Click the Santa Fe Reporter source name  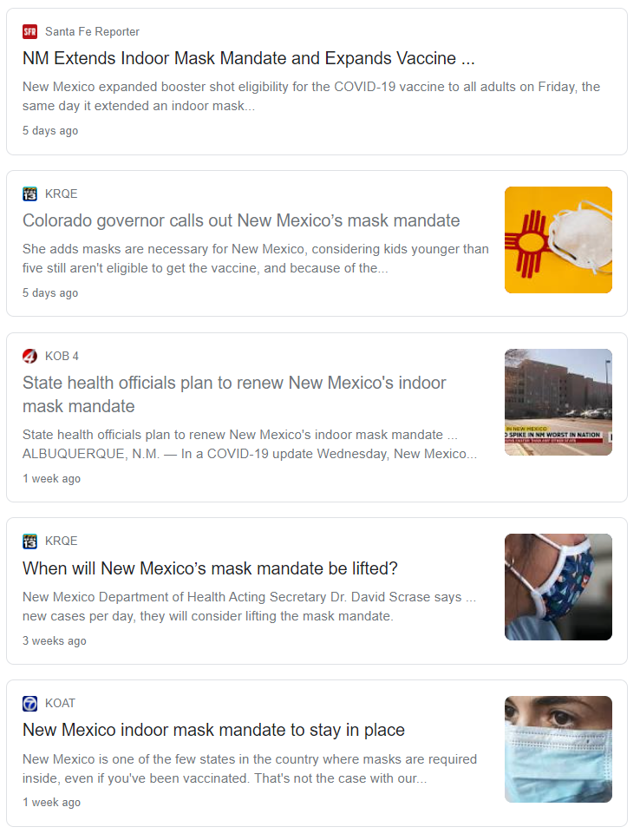[x=92, y=31]
